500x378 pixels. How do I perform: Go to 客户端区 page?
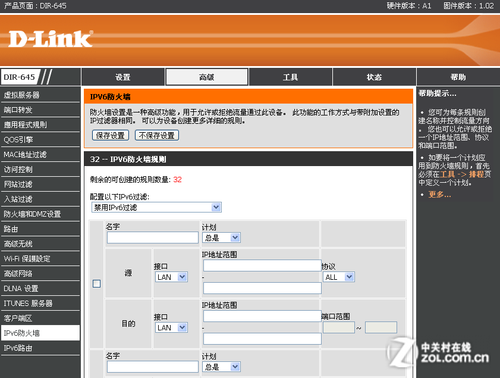tap(40, 318)
